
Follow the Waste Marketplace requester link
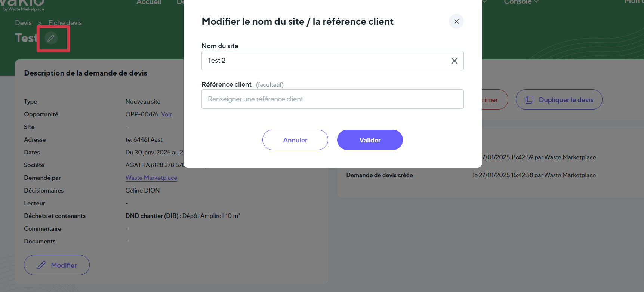151,178
